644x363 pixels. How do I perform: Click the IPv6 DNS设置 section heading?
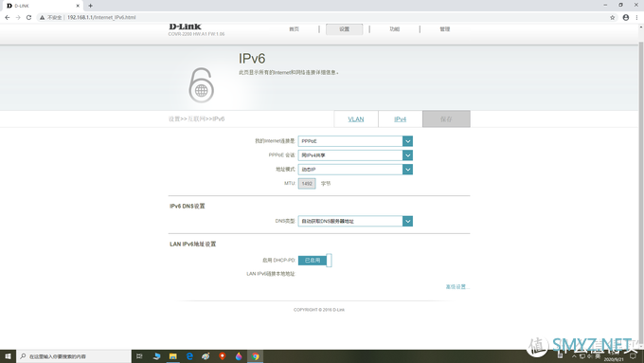pyautogui.click(x=188, y=206)
